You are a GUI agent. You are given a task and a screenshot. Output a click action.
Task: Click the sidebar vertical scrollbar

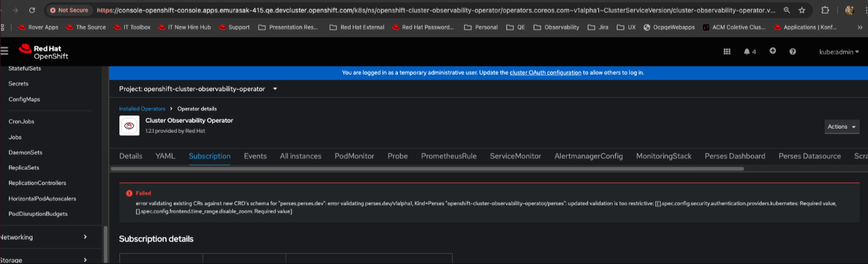click(x=106, y=244)
